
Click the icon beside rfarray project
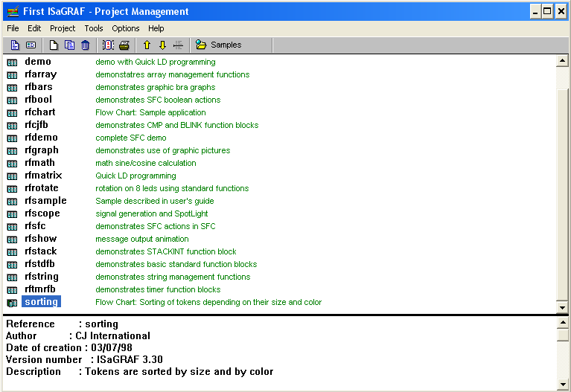(x=12, y=75)
